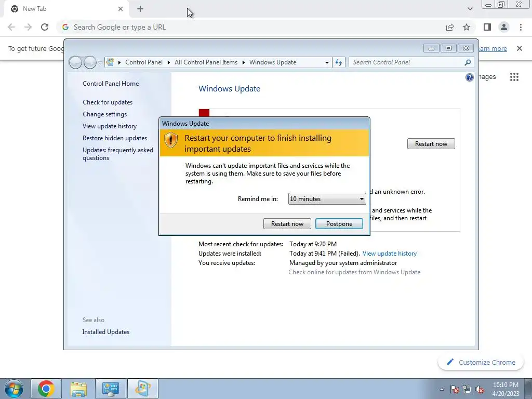Click the warning shield icon in dialog

[170, 140]
